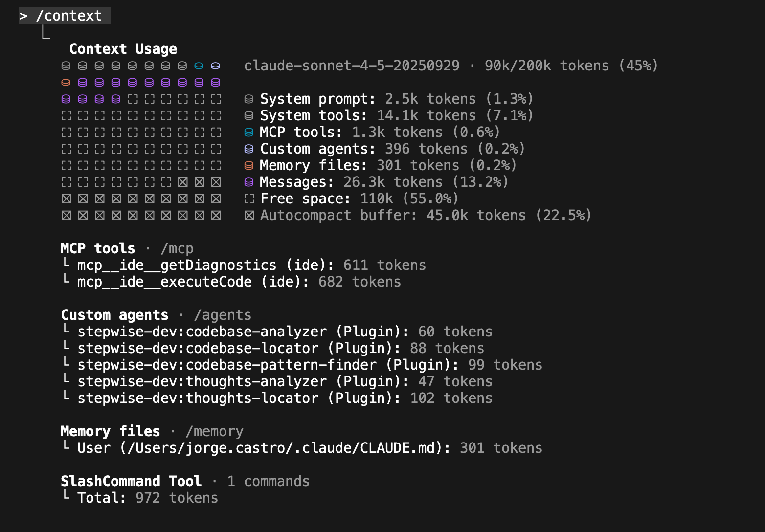Click the /memory command text
765x532 pixels.
(x=214, y=431)
